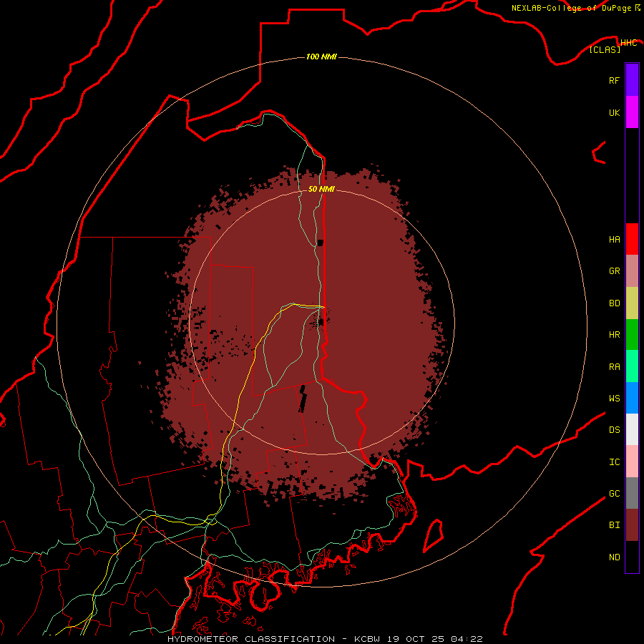Click the RA light green legend swatch
The image size is (644, 644).
[x=632, y=366]
